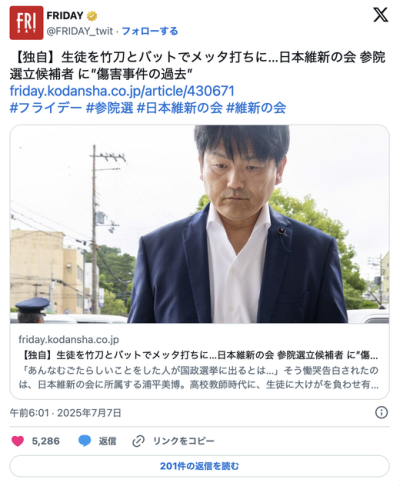Screen dimensions: 400x486
Task: Open friday.kodansha.co.jp/article/430671 link
Action: coord(122,91)
